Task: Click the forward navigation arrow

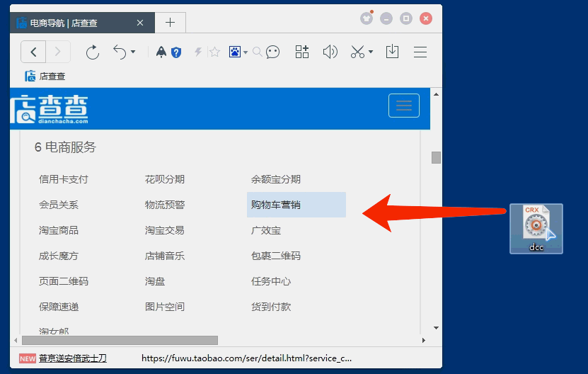Action: tap(58, 52)
